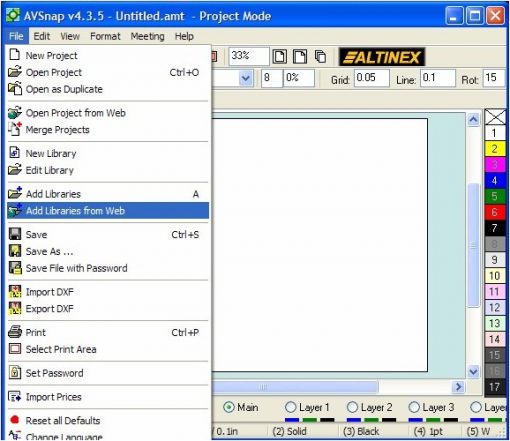Choose Add Libraries from Web menu entry
Screen dimensions: 510x441
108,210
